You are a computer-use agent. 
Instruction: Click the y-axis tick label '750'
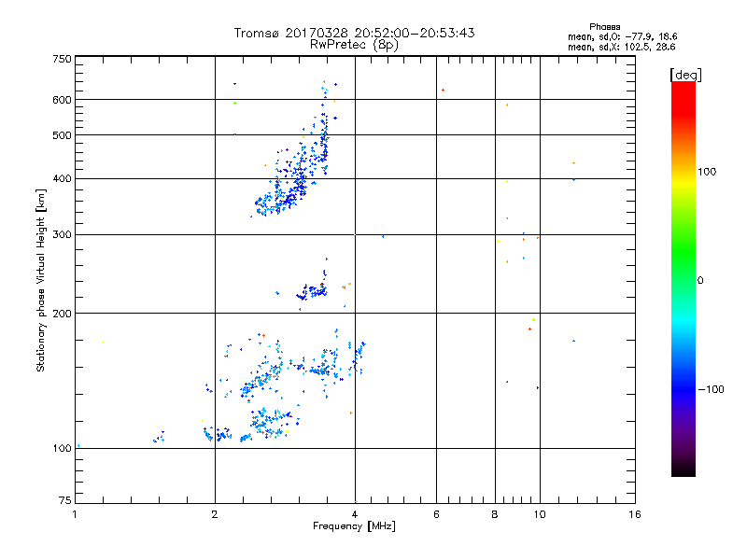point(62,59)
